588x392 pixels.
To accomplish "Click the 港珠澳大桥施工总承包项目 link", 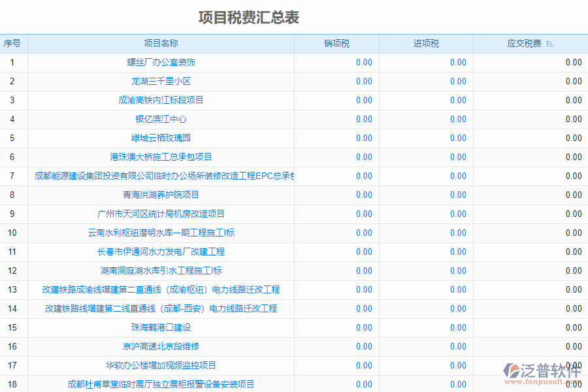I will click(162, 157).
